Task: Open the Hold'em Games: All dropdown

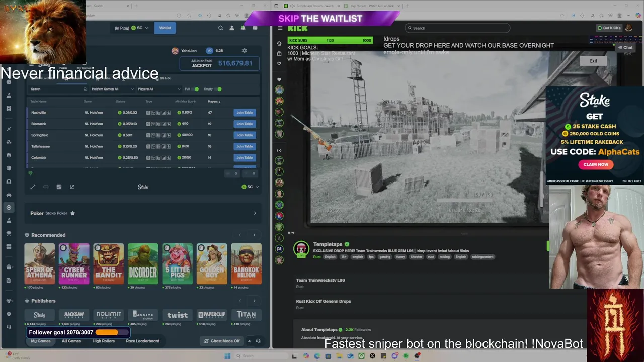Action: pos(113,89)
